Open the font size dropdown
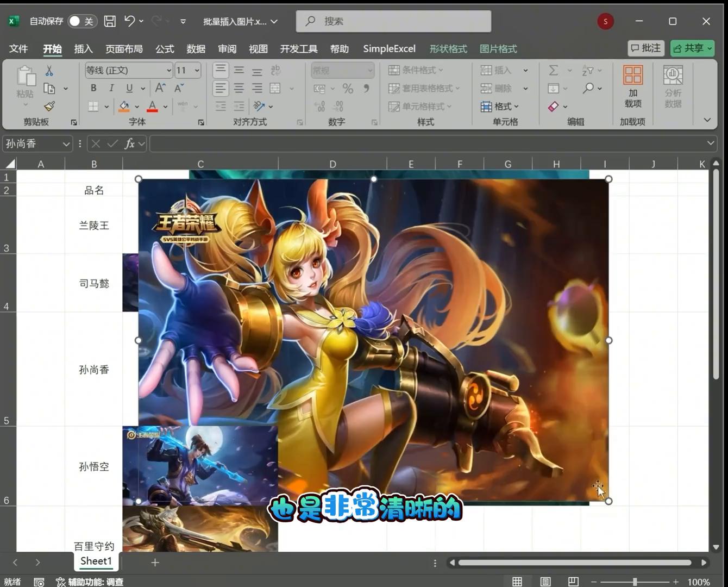The height and width of the screenshot is (587, 728). (x=197, y=70)
